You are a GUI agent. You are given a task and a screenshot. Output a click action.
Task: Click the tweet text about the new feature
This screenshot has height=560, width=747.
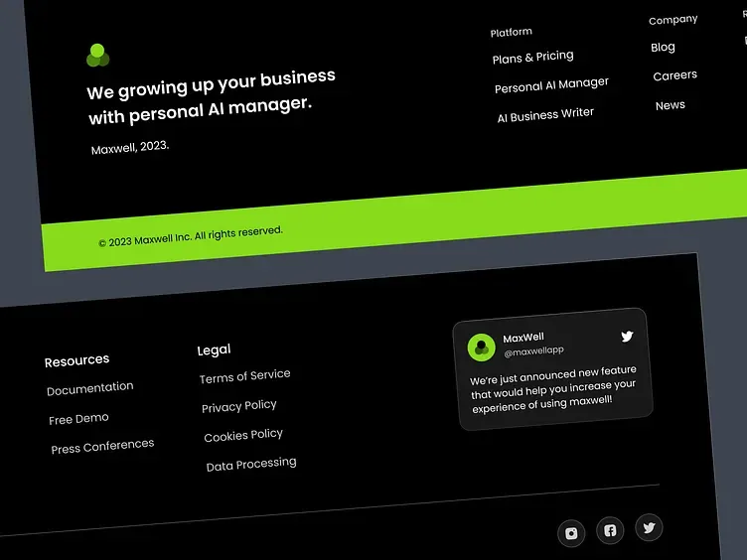coord(552,389)
